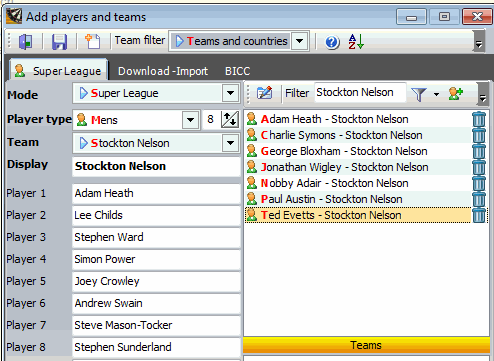Delete Adam Heath using the trash icon

[479, 119]
